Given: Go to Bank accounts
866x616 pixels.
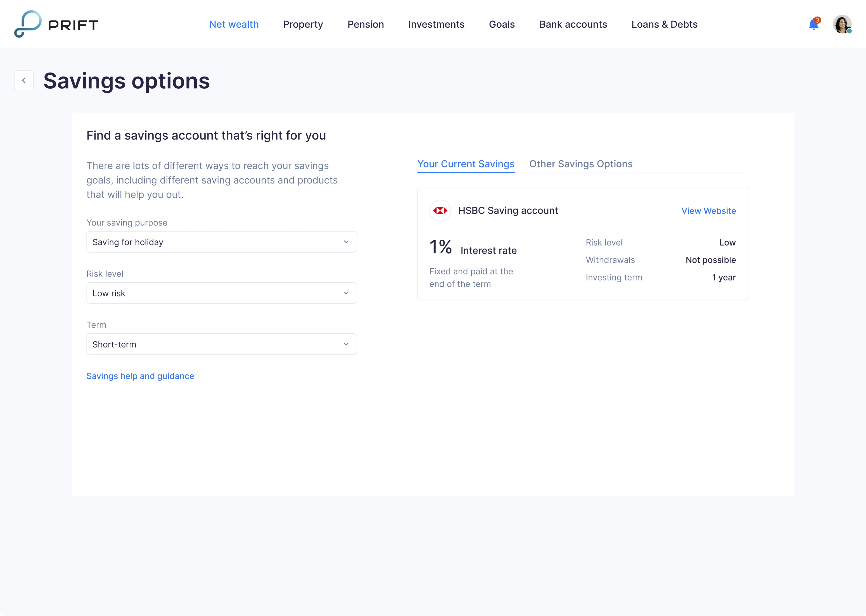Looking at the screenshot, I should point(573,24).
